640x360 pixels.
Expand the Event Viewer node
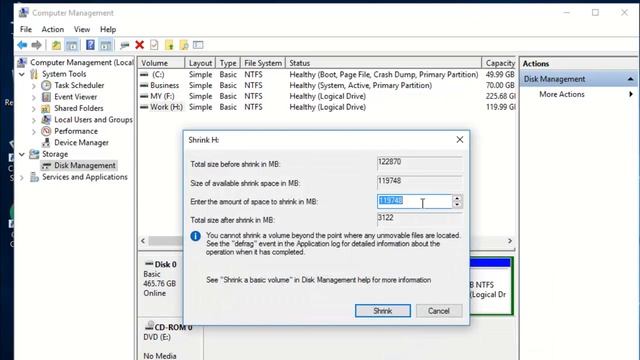(x=34, y=97)
